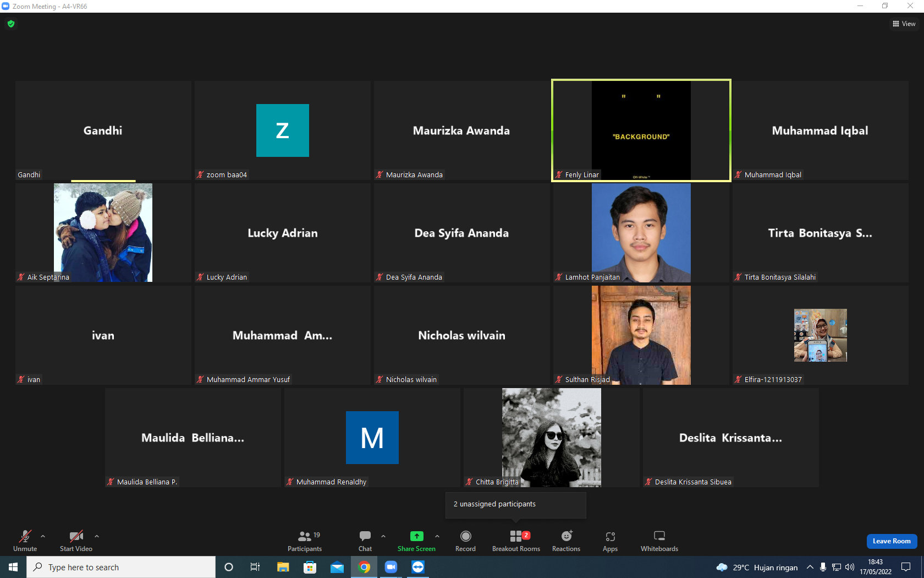Expand audio options arrow next to Unmute

(43, 536)
